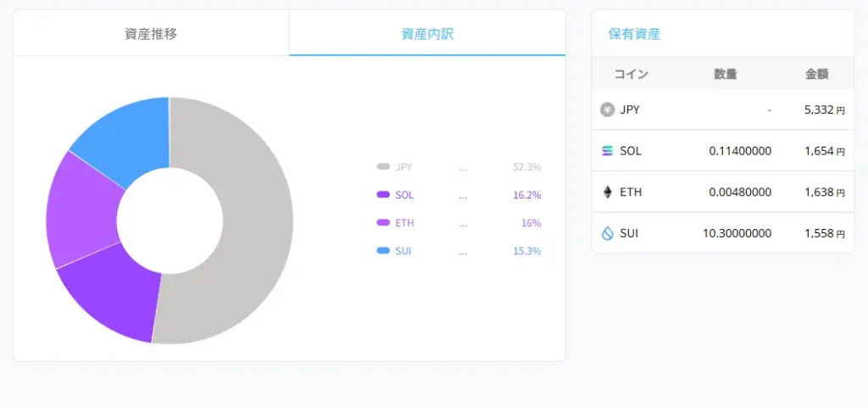
Task: Click the 数量 column header
Action: pos(726,74)
